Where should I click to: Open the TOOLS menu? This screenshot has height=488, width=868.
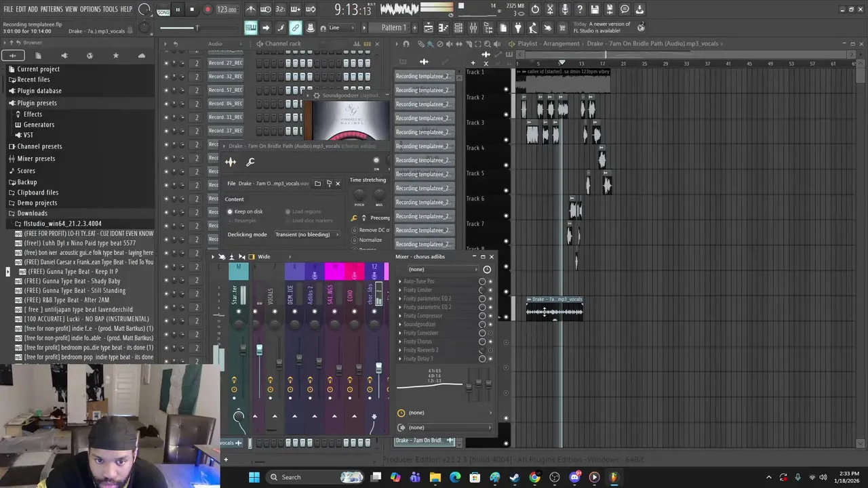110,9
